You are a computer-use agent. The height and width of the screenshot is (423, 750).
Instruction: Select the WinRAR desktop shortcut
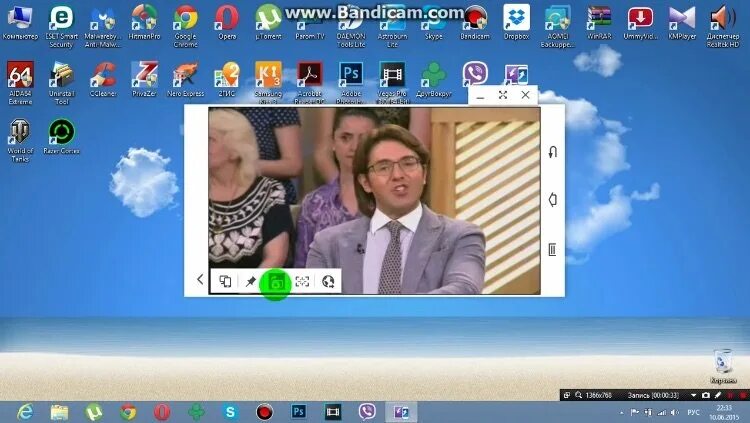click(599, 23)
